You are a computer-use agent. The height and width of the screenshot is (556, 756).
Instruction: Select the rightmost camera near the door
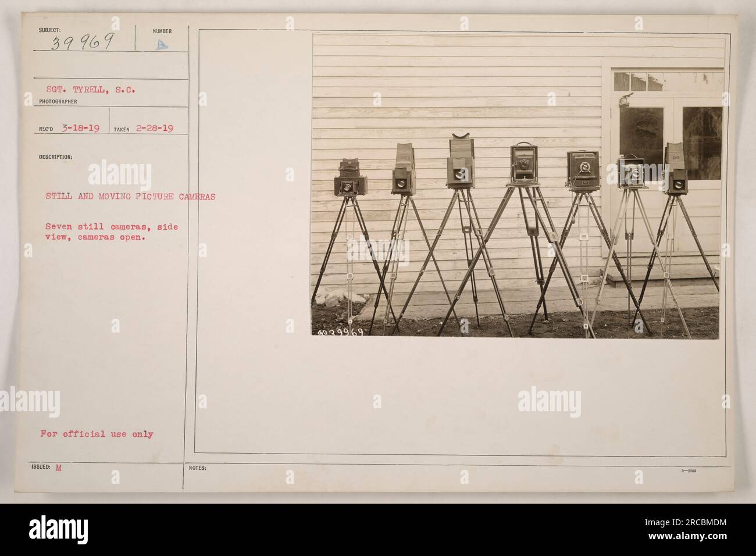pos(676,169)
